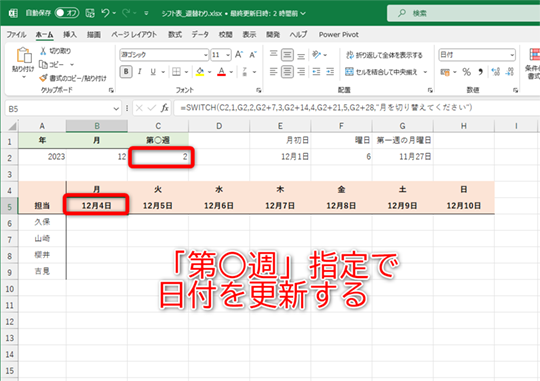The width and height of the screenshot is (540, 381).
Task: Open the fill color dropdown arrow
Action: click(x=209, y=72)
